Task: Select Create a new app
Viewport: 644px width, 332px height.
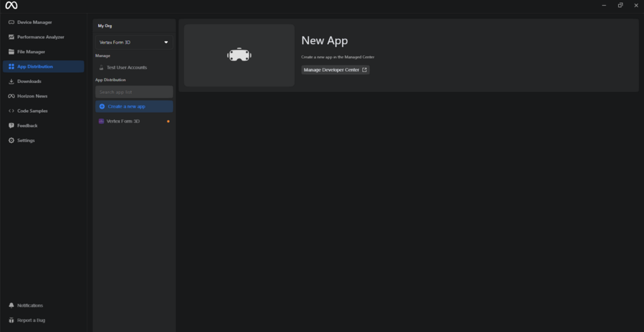Action: pos(126,106)
